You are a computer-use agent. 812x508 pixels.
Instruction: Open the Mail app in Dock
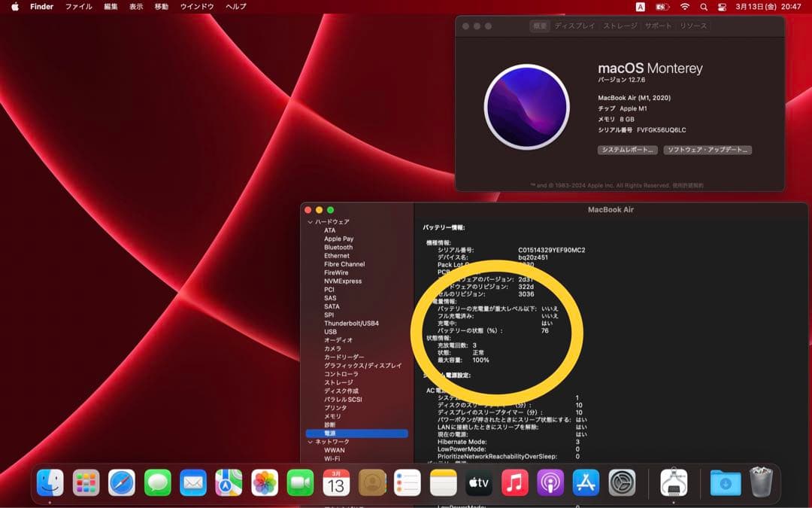click(x=193, y=482)
